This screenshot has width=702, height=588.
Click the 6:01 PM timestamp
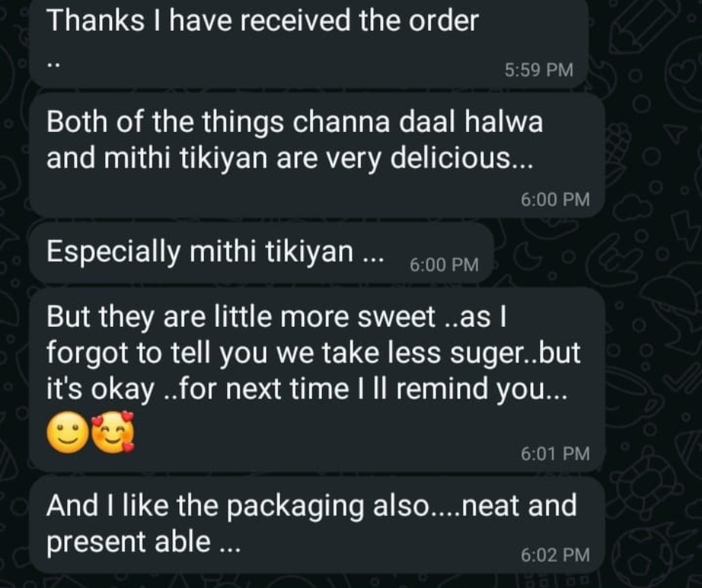[555, 454]
